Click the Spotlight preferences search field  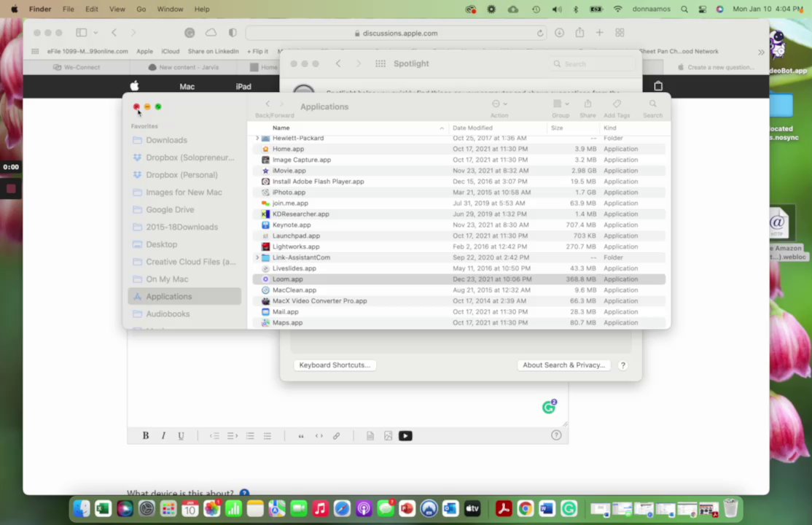click(593, 63)
